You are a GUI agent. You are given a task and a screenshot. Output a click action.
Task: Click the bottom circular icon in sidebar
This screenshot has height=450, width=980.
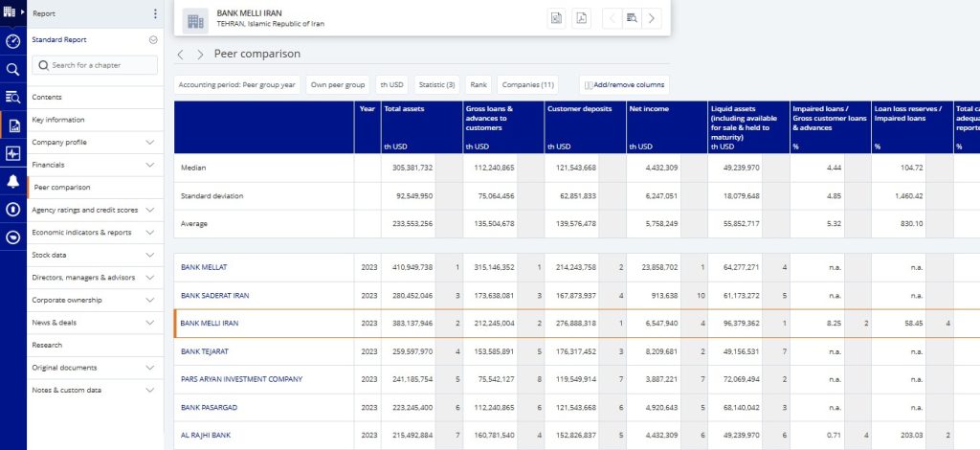[12, 237]
